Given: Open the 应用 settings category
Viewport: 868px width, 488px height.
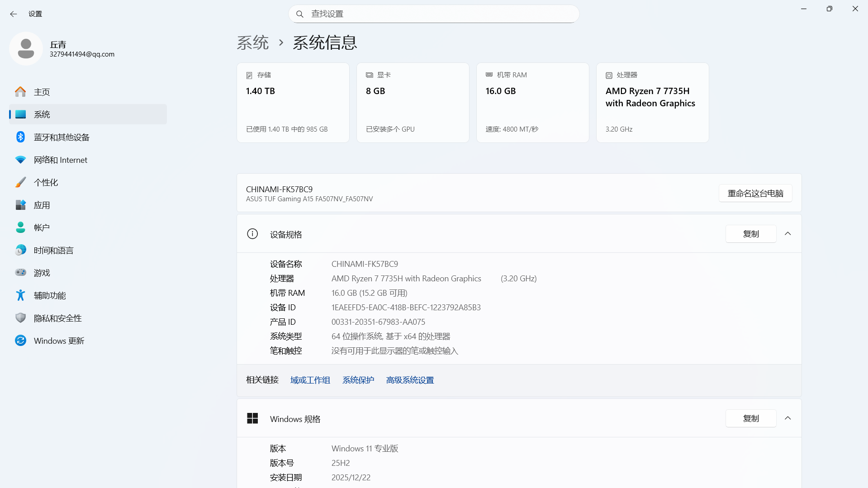Looking at the screenshot, I should (42, 205).
